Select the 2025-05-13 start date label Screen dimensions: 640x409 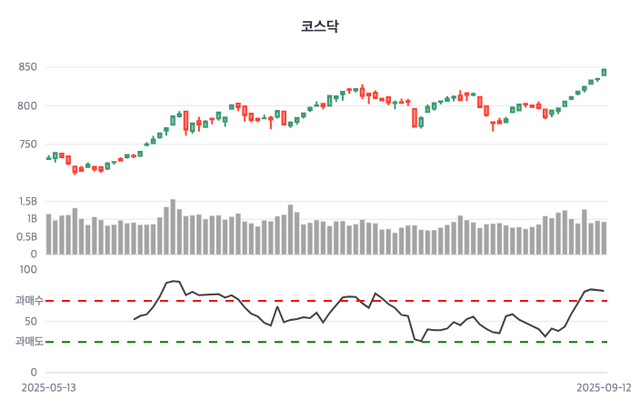pyautogui.click(x=48, y=386)
